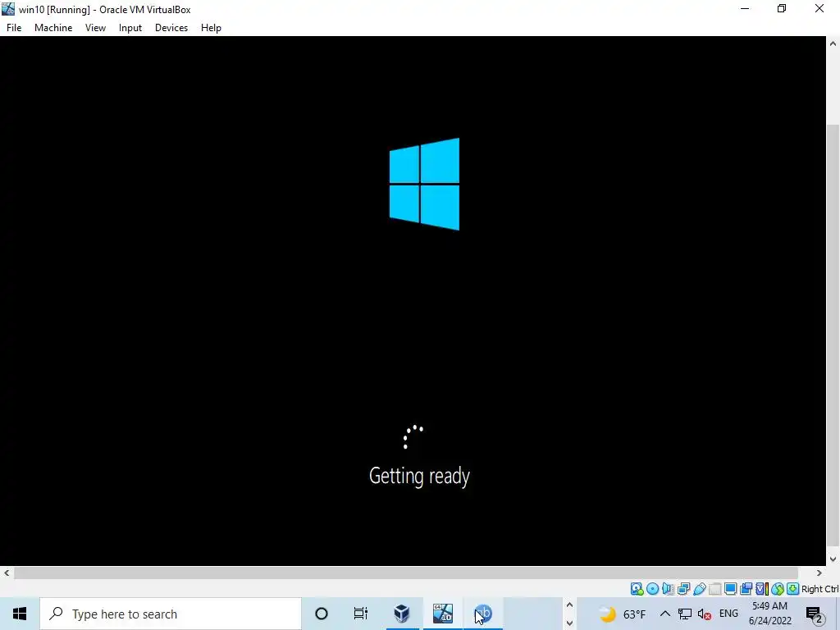Click the taskbar toolbar scroll down arrow
This screenshot has height=630, width=840.
pos(569,623)
